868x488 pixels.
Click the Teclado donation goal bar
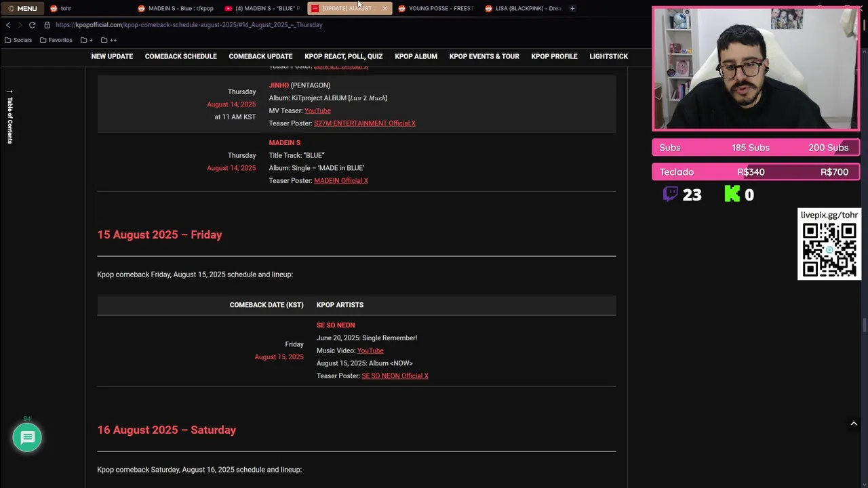(x=756, y=172)
